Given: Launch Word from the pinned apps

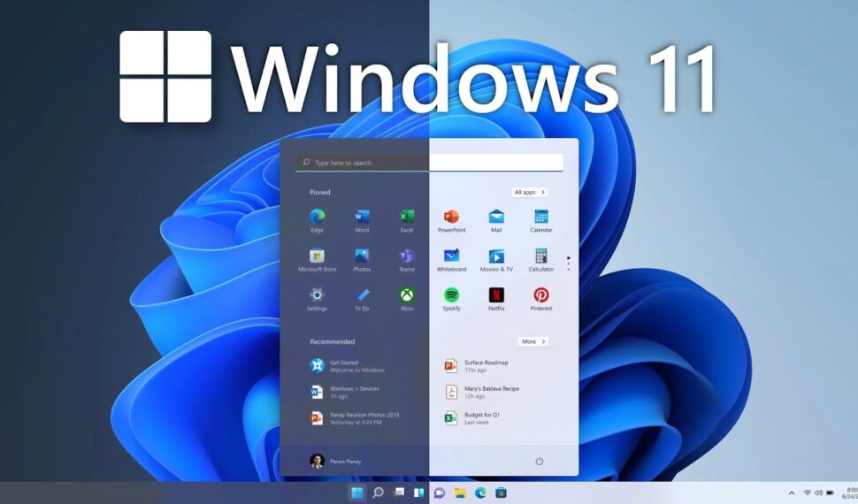Looking at the screenshot, I should [x=362, y=217].
